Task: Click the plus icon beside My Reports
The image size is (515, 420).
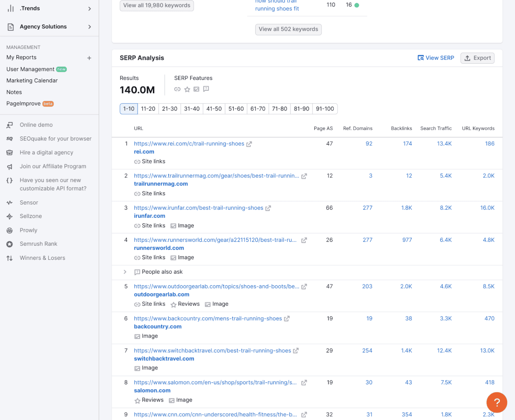Action: click(89, 58)
